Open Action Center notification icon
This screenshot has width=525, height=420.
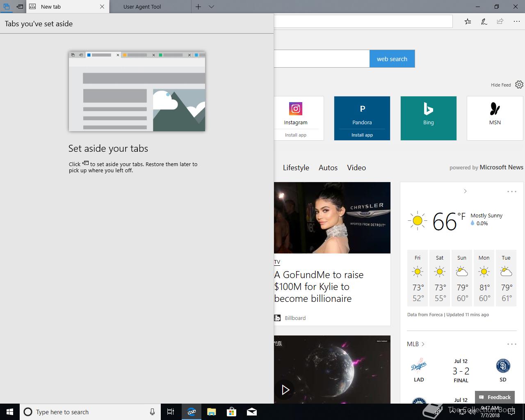tap(511, 412)
